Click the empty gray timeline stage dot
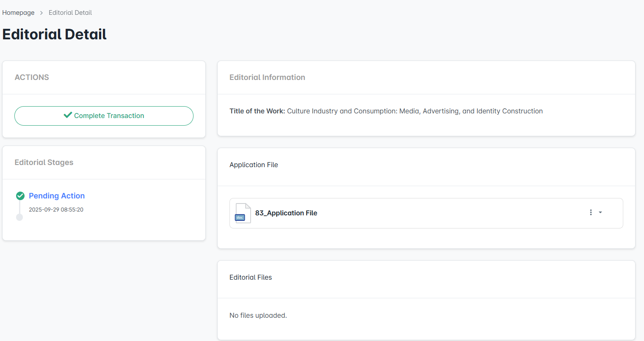Viewport: 644px width, 341px height. pyautogui.click(x=19, y=217)
